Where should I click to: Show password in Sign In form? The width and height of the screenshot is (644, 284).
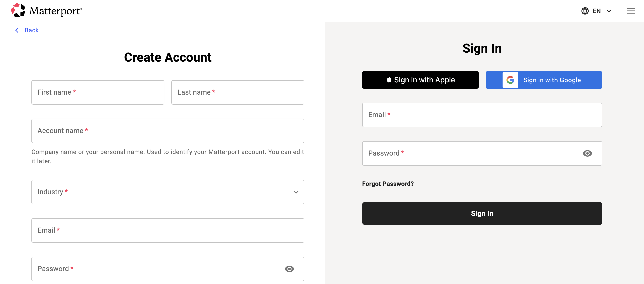pos(587,153)
